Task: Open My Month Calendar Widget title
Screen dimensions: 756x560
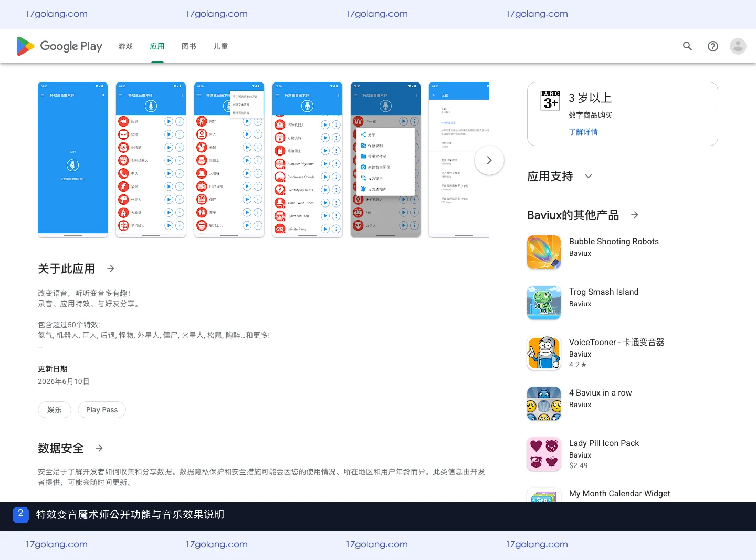Action: pos(619,494)
